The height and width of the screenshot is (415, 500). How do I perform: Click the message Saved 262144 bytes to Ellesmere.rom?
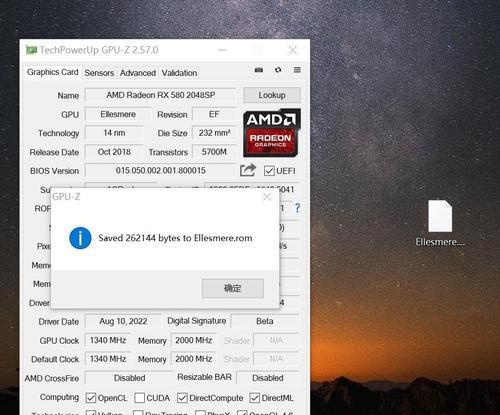tap(175, 238)
